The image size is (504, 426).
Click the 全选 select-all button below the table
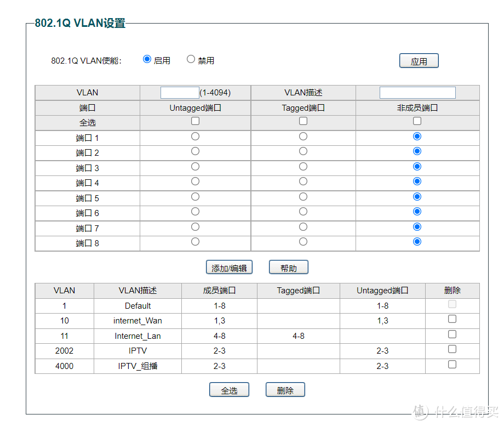(x=229, y=389)
